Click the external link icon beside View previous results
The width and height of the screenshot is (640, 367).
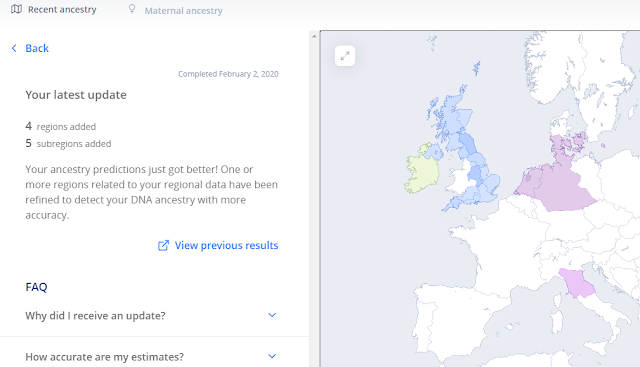(x=163, y=245)
